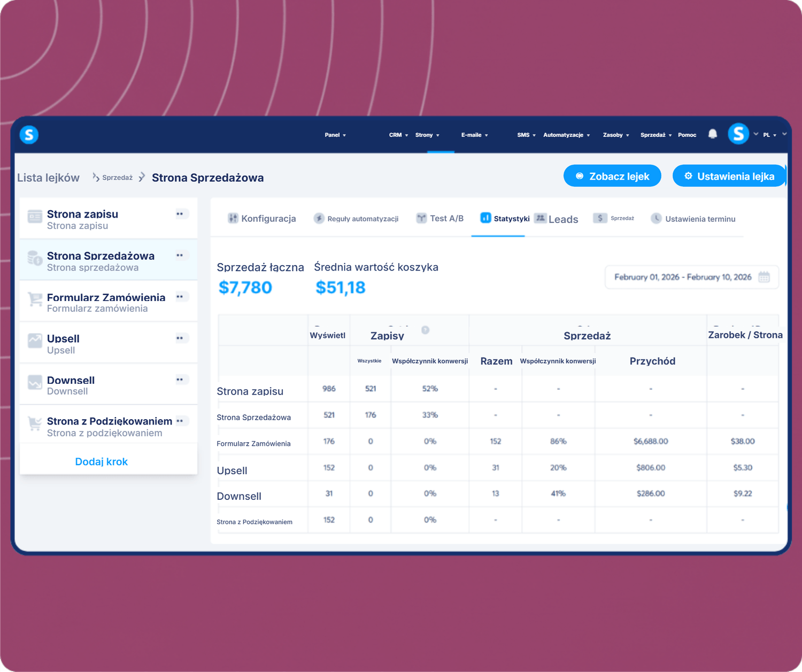802x672 pixels.
Task: Click the $6,688.00 revenue cell
Action: click(651, 441)
